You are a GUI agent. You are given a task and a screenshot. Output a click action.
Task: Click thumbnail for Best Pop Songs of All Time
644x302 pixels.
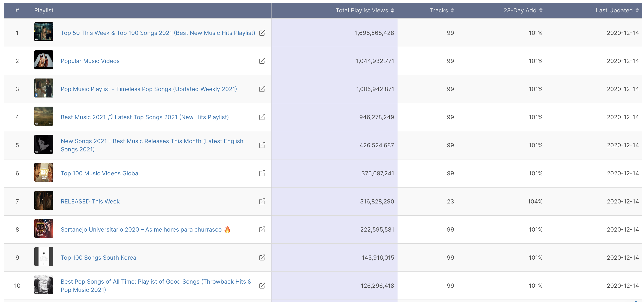(x=44, y=284)
